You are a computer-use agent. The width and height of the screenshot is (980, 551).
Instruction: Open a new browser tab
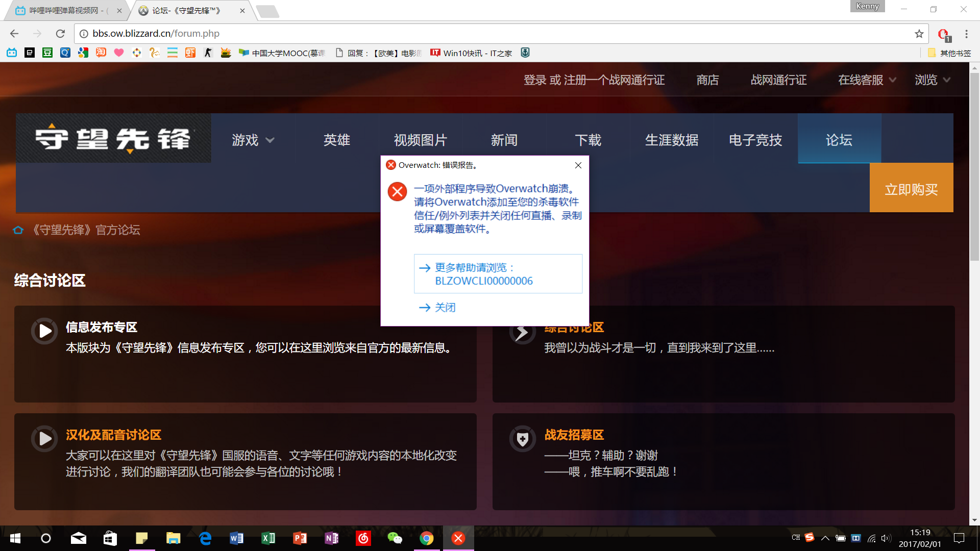point(267,11)
